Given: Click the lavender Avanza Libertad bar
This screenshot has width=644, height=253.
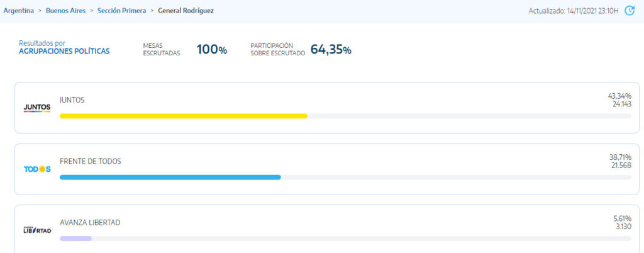Looking at the screenshot, I should point(75,239).
